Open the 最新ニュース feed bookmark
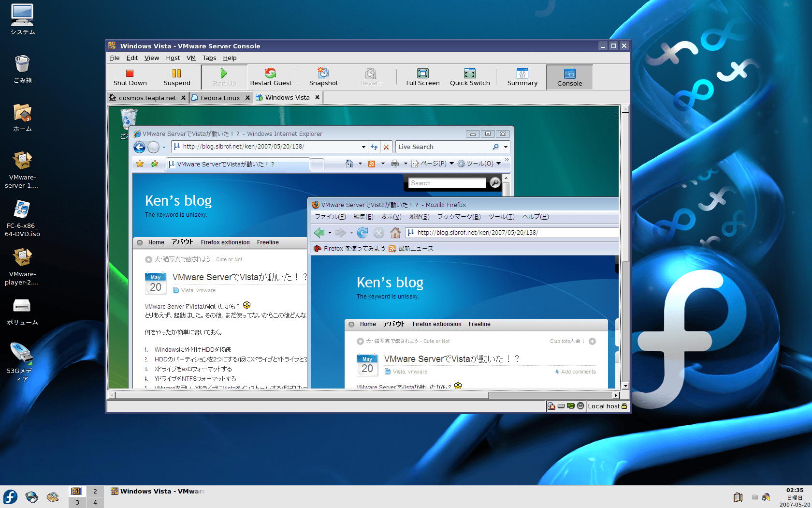The height and width of the screenshot is (508, 812). pos(411,249)
